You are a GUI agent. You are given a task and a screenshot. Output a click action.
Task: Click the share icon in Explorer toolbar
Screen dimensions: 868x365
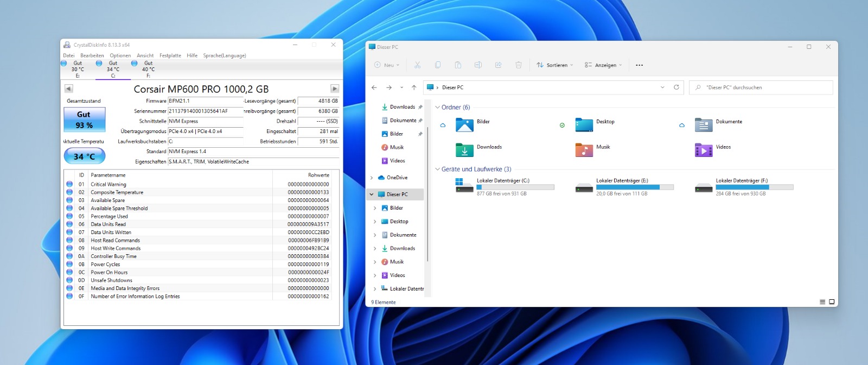(x=498, y=65)
